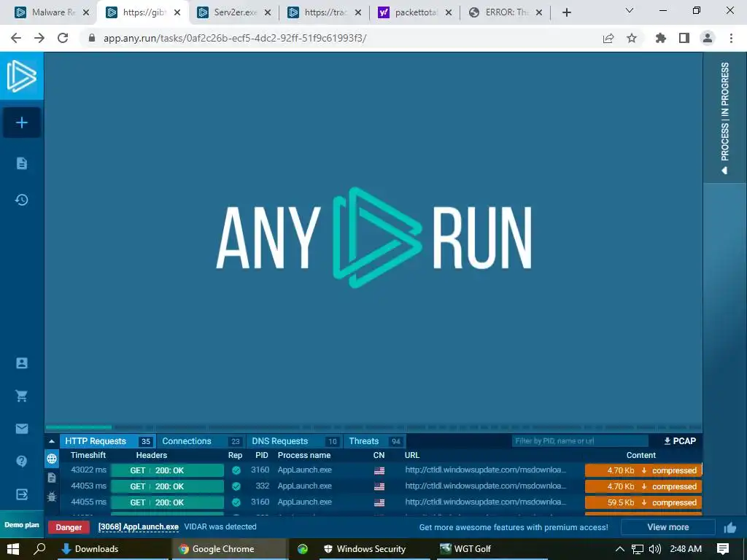
Task: Click thumbs up icon in status bar
Action: pyautogui.click(x=729, y=528)
